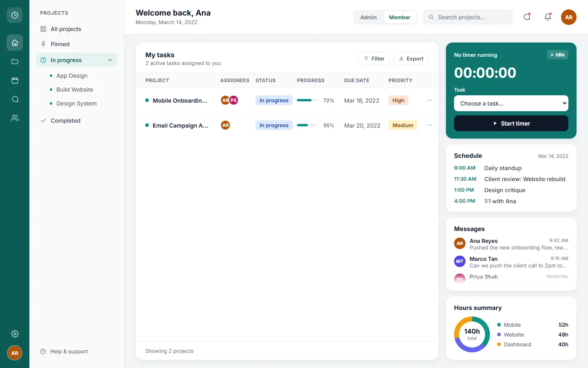Screen dimensions: 588x368
Task: Open Pinned projects
Action: [76, 44]
